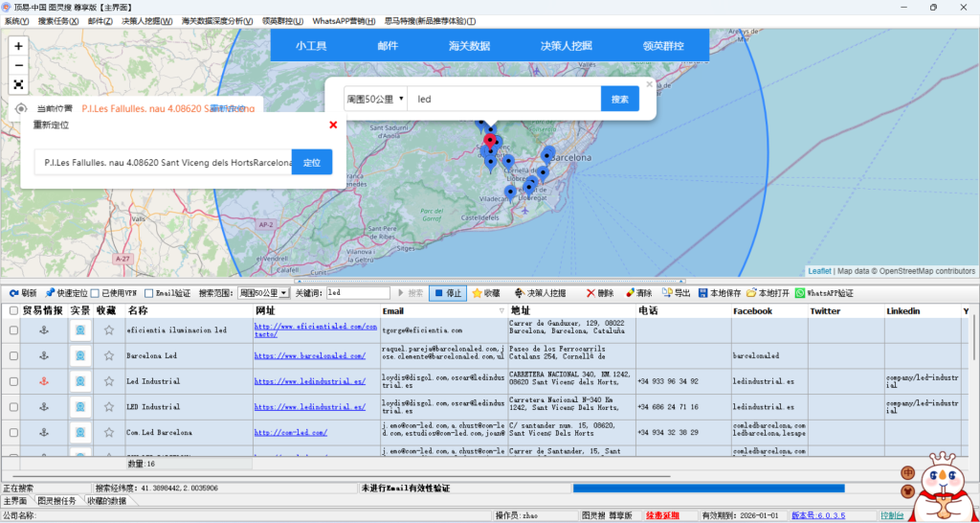Click the 导出 export icon
Viewport: 980px width, 523px height.
(x=676, y=293)
